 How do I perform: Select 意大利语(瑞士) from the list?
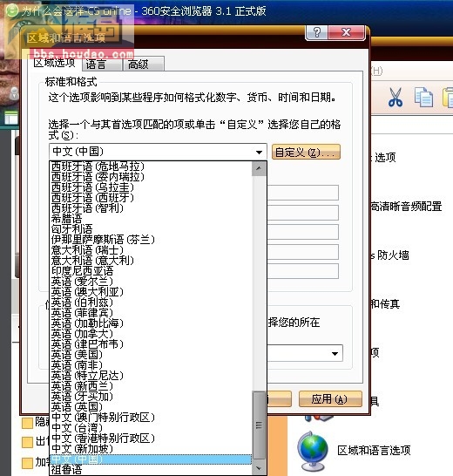click(x=151, y=250)
